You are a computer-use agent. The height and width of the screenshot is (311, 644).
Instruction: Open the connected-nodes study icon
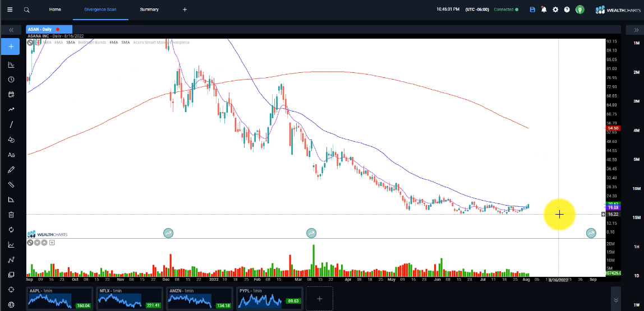[11, 259]
